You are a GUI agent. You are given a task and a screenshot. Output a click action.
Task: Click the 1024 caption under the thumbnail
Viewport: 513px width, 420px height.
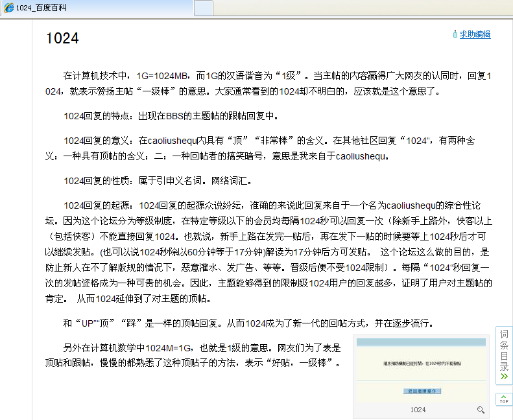pyautogui.click(x=418, y=410)
